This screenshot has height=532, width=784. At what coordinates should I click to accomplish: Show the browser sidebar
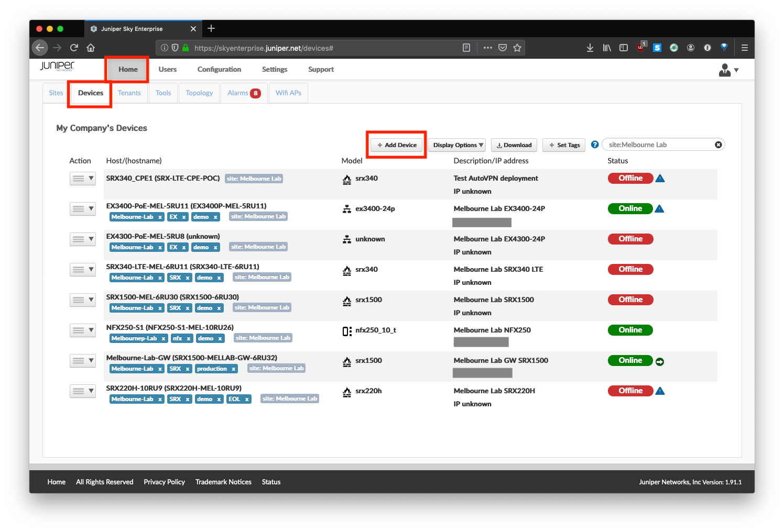click(624, 48)
